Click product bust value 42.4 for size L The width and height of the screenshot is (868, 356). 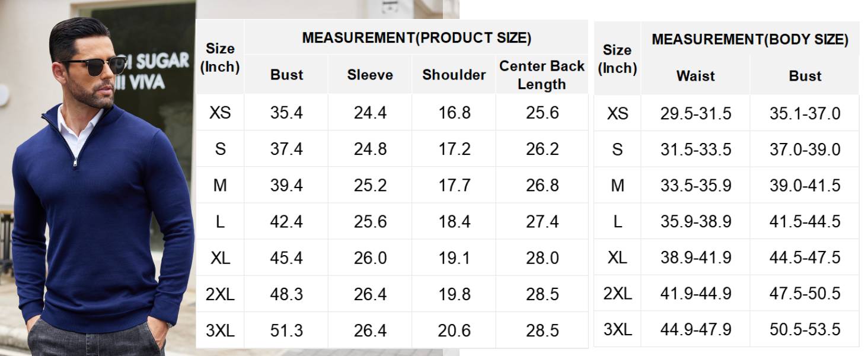286,222
